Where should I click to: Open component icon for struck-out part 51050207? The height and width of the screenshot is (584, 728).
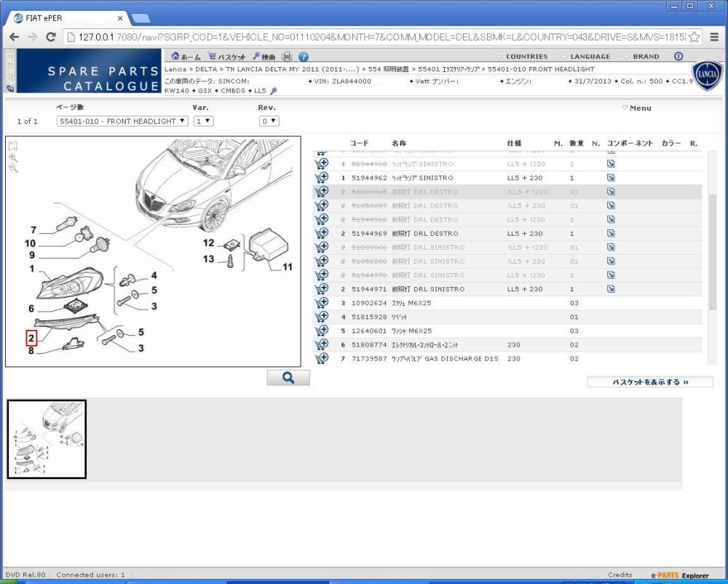[611, 205]
